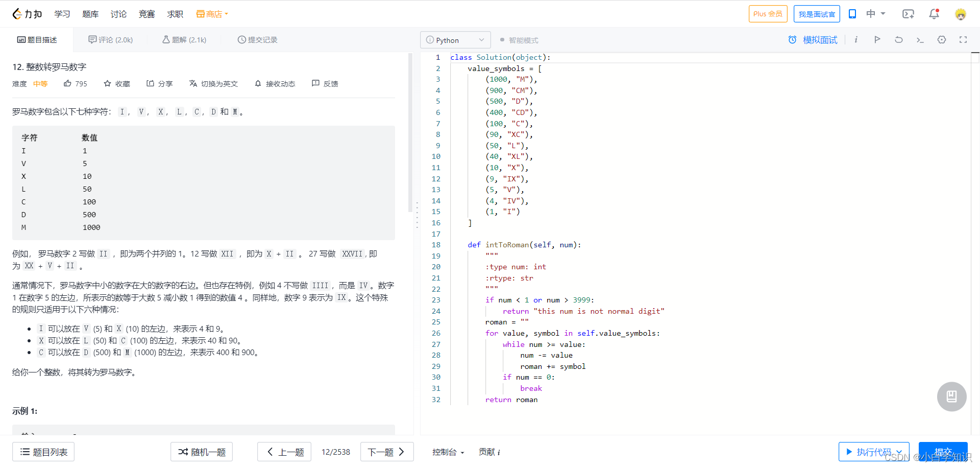This screenshot has width=980, height=467.
Task: Open the 求职 jobs page
Action: [x=175, y=14]
